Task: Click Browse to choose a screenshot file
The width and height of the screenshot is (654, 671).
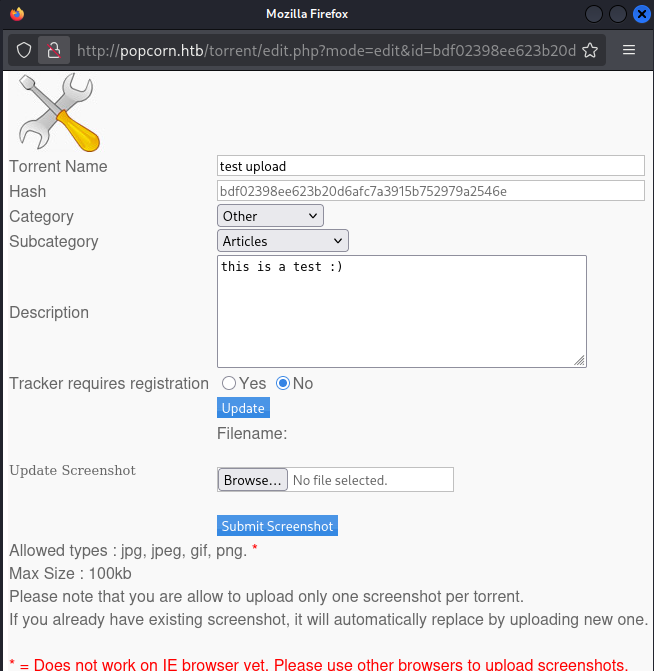Action: click(253, 480)
